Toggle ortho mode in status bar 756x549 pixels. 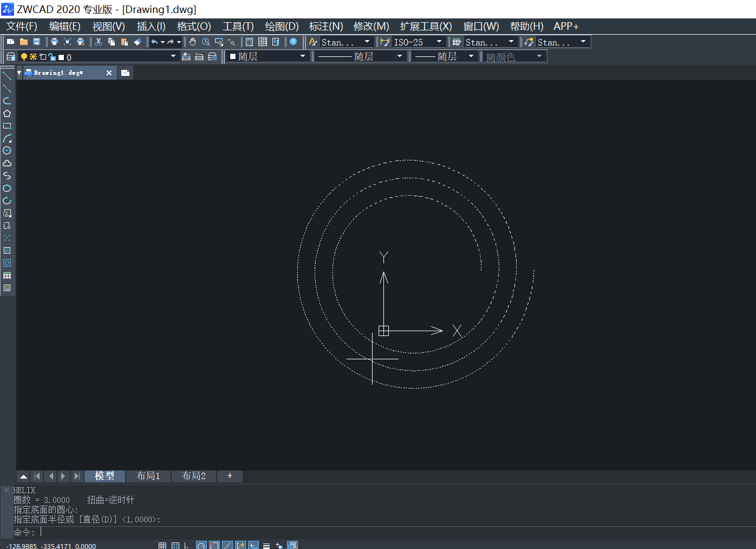click(186, 545)
